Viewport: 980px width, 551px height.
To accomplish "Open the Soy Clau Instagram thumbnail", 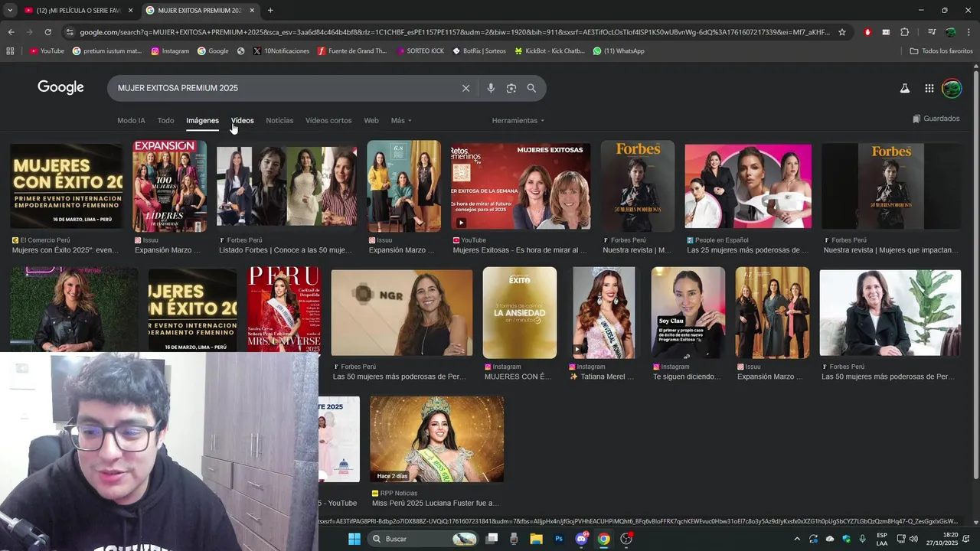I will tap(688, 313).
